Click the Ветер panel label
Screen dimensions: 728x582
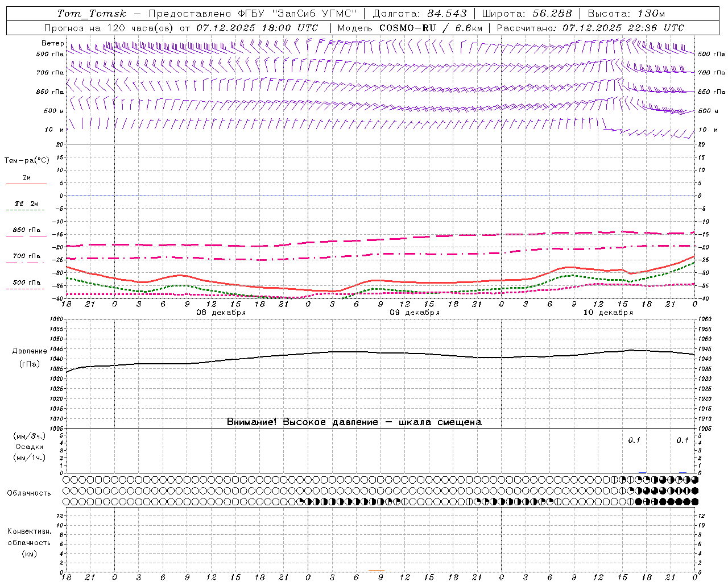(52, 43)
